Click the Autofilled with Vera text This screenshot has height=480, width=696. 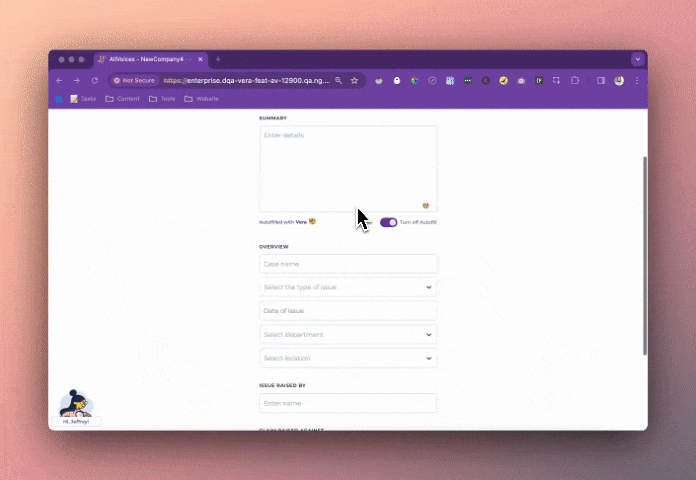pyautogui.click(x=283, y=222)
